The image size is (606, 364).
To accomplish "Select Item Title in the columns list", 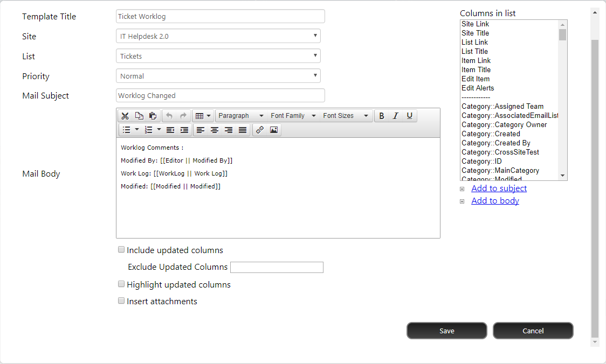I will coord(476,69).
